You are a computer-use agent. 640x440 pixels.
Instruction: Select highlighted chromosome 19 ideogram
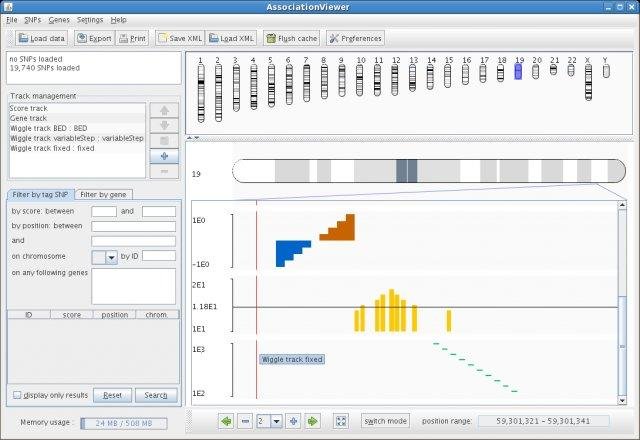coord(518,72)
